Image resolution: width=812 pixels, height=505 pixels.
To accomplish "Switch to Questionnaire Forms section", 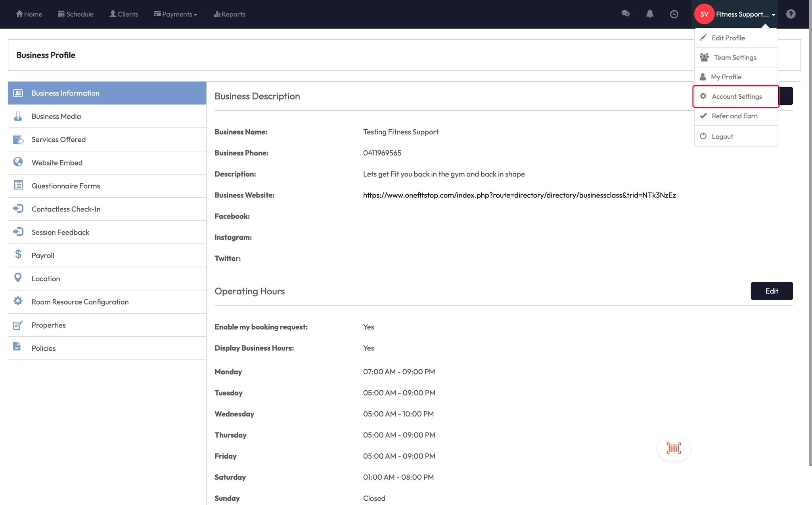I will (65, 186).
